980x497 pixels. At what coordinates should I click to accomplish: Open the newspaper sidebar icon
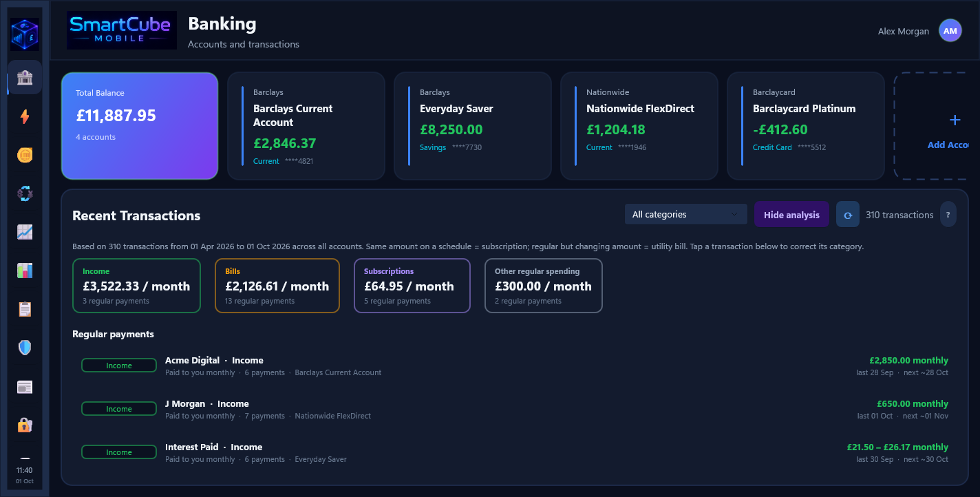(25, 387)
